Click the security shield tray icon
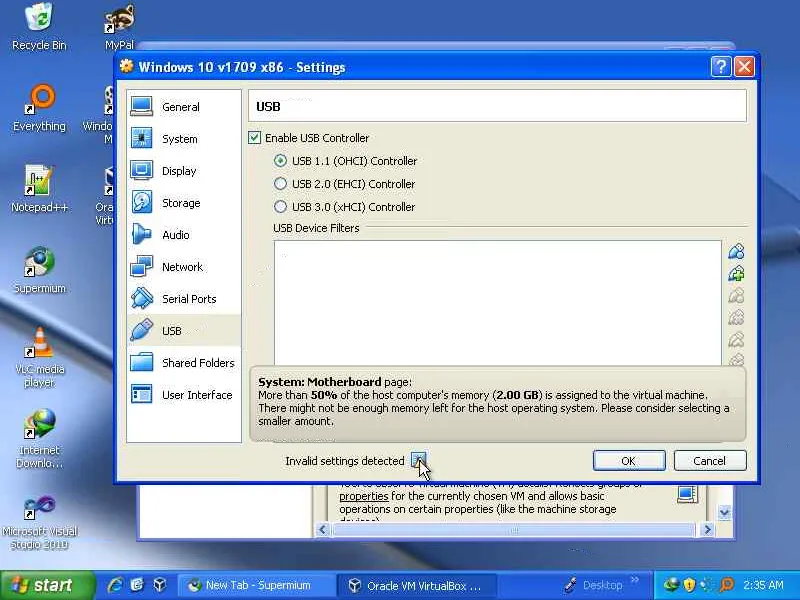The height and width of the screenshot is (600, 800). pyautogui.click(x=689, y=585)
